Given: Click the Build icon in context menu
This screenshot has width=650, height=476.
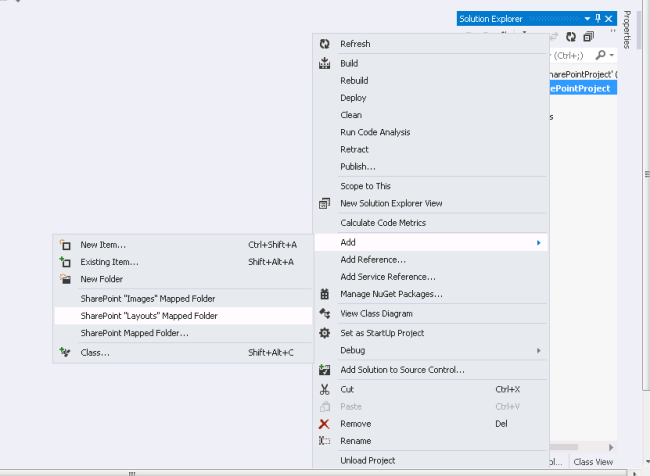Looking at the screenshot, I should pos(325,63).
